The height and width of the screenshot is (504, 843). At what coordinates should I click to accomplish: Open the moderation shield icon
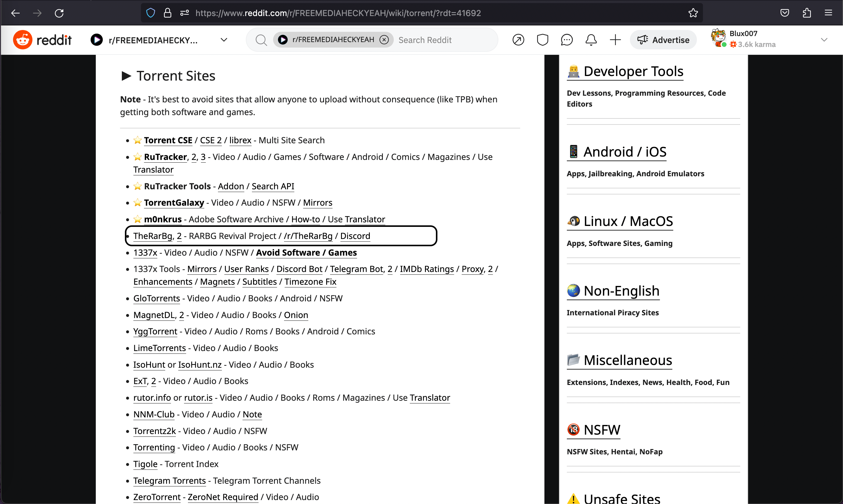[542, 40]
